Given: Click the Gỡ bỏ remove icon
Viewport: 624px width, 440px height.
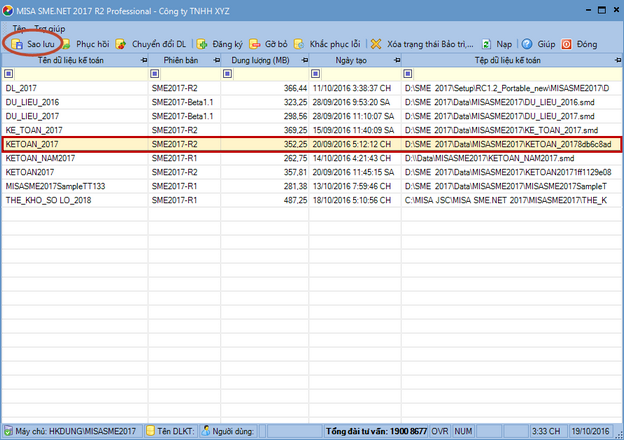Looking at the screenshot, I should coord(254,44).
